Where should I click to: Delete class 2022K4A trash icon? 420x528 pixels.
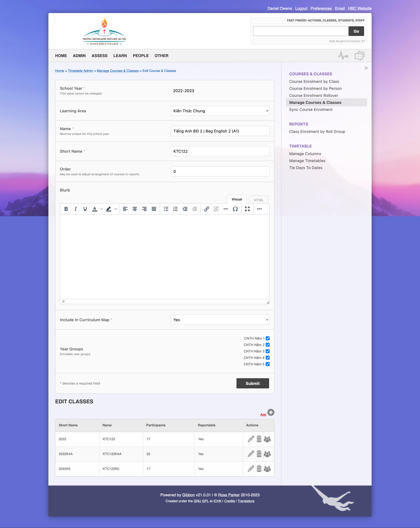[x=259, y=454]
